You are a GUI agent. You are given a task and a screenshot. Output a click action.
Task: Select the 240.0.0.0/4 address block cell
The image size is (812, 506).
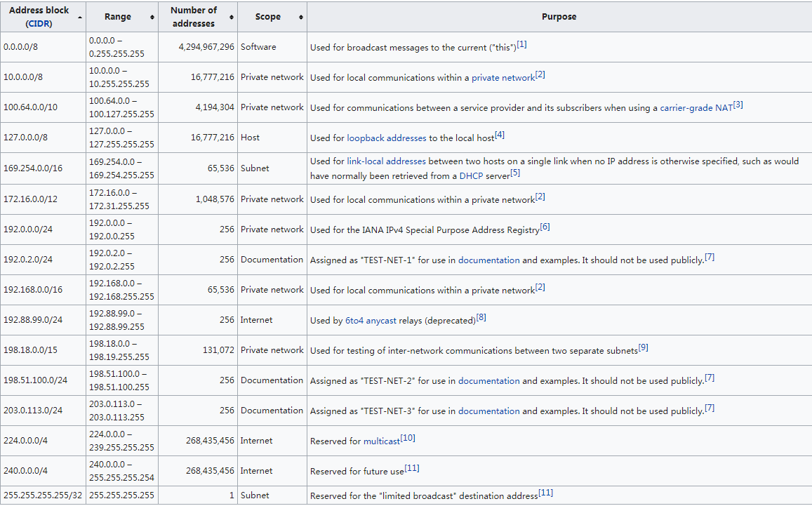(43, 471)
